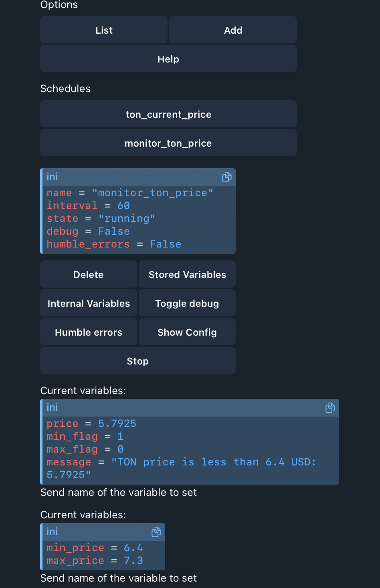Click the interval = 60 line
This screenshot has height=588, width=380.
point(88,206)
